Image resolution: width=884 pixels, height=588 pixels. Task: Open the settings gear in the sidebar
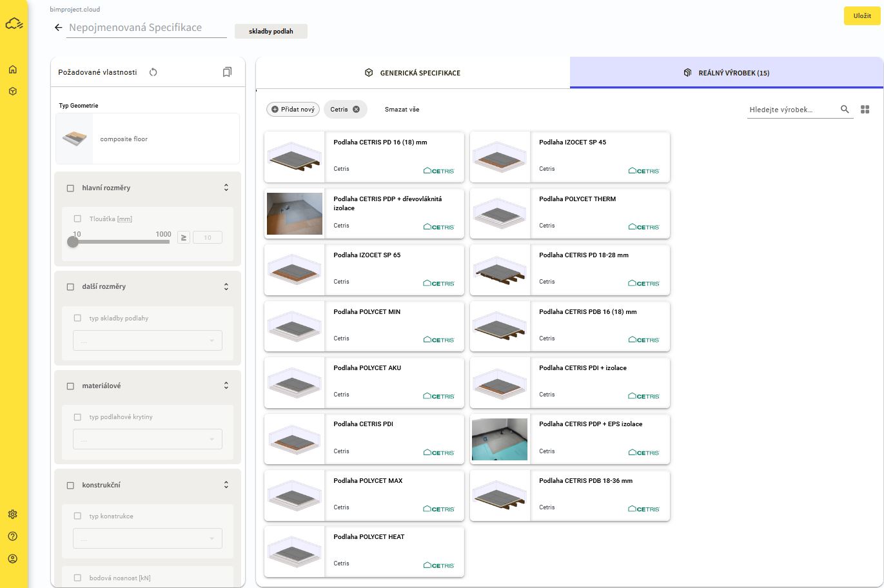click(x=13, y=514)
